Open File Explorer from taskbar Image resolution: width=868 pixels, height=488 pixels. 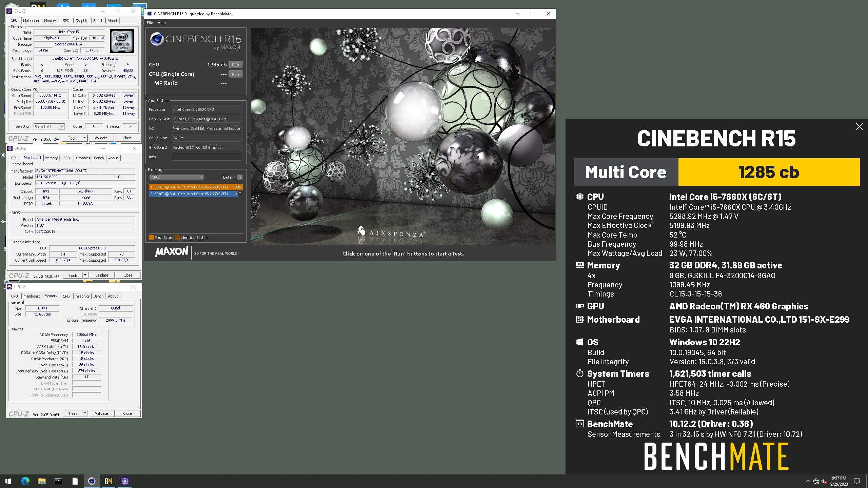click(42, 481)
